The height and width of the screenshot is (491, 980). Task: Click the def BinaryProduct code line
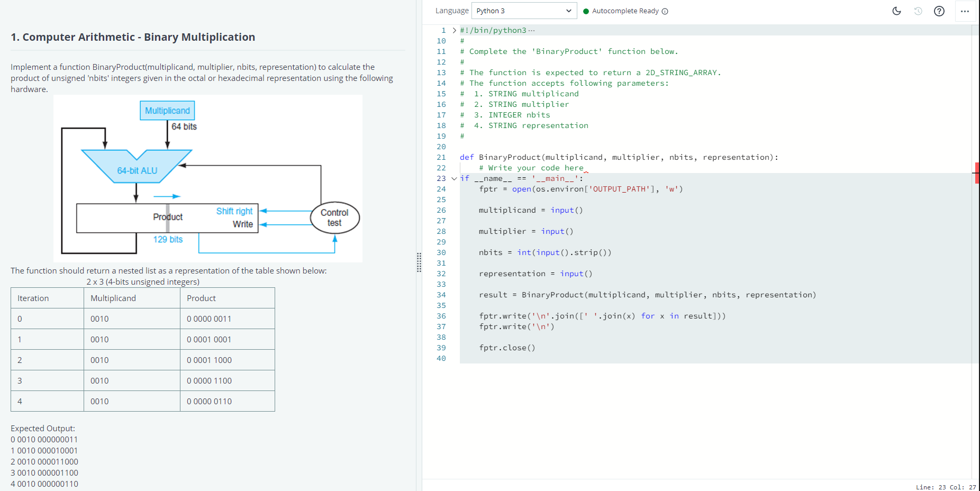[x=619, y=157]
